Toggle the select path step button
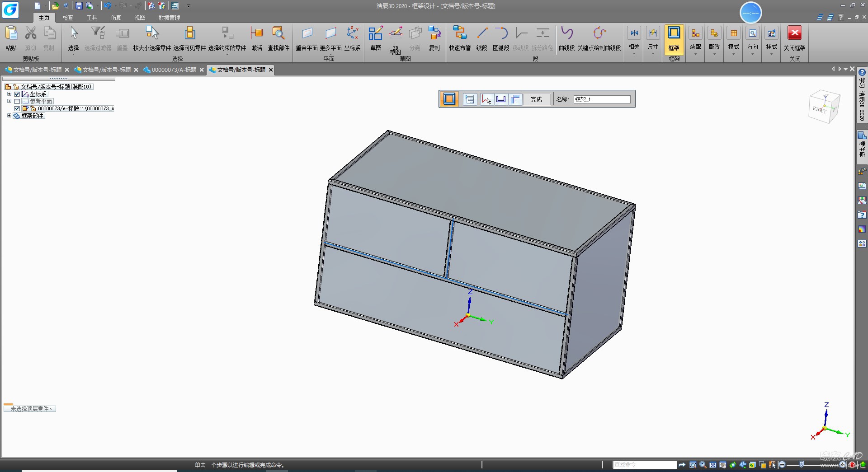 pos(486,99)
